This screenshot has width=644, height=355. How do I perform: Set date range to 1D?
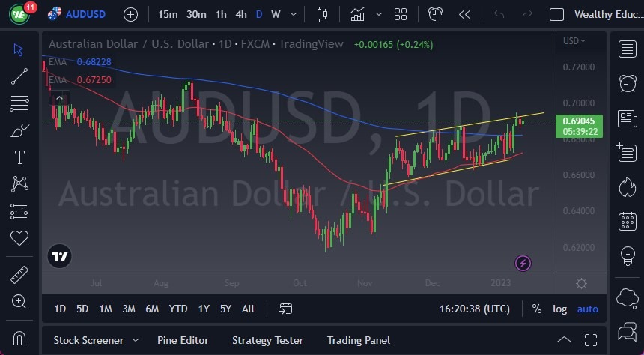click(60, 309)
